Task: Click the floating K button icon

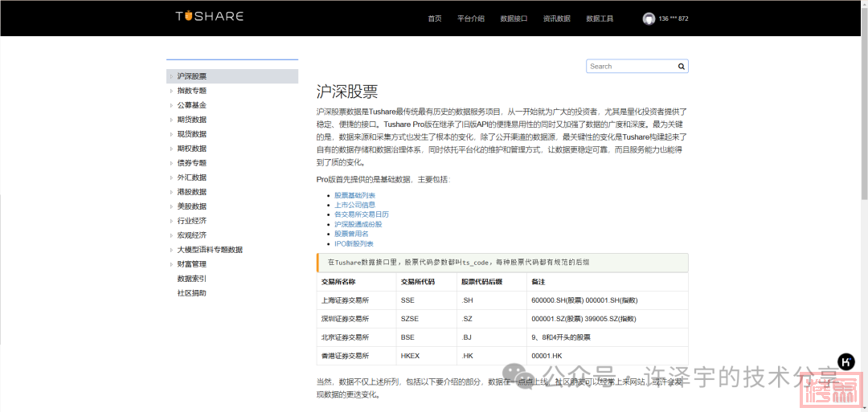Action: [845, 361]
